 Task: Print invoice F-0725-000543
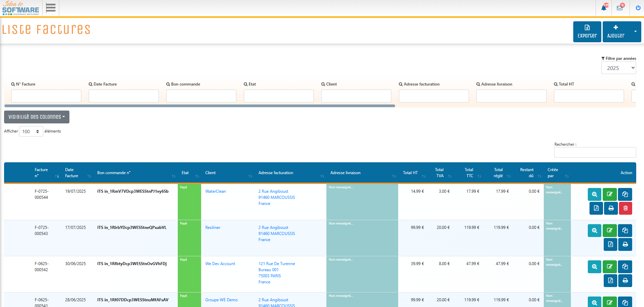[x=625, y=244]
